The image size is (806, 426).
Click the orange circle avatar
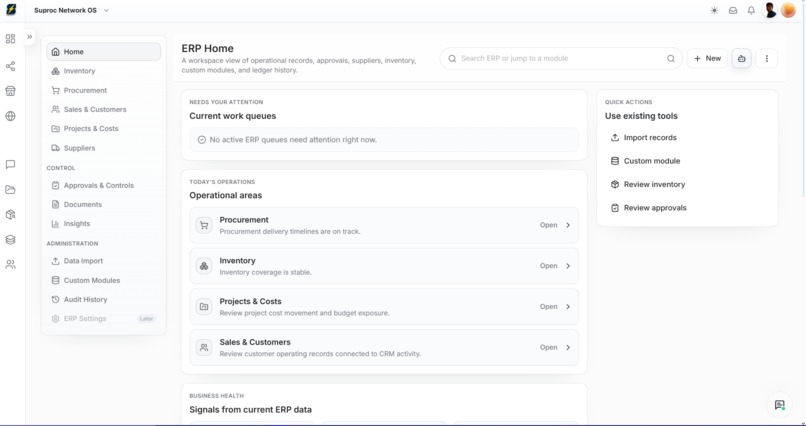click(x=788, y=10)
